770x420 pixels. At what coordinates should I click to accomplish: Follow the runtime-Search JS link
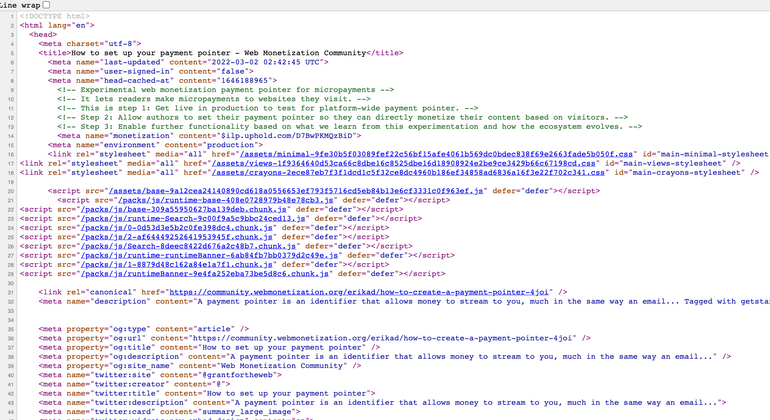tap(193, 219)
